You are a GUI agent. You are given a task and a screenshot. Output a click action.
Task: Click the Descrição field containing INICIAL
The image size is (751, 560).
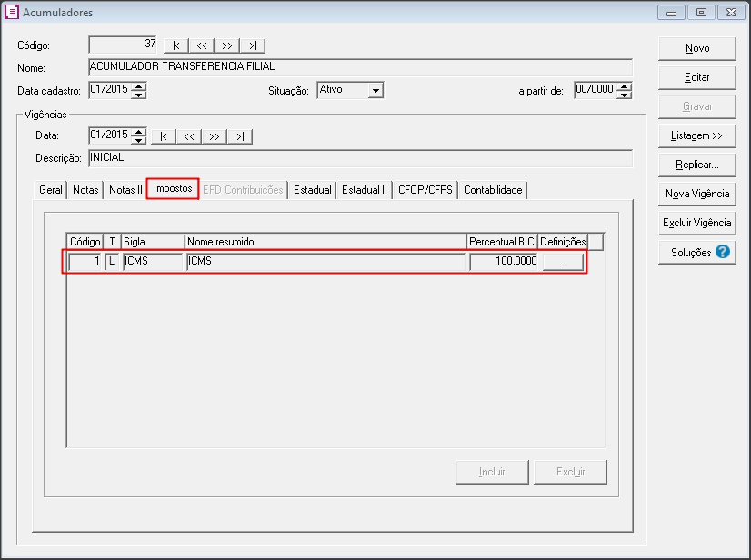(361, 158)
